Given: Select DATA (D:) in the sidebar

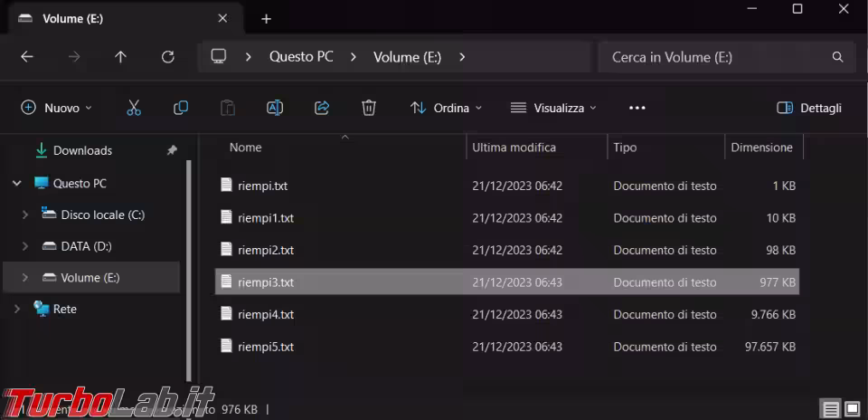Looking at the screenshot, I should tap(87, 246).
